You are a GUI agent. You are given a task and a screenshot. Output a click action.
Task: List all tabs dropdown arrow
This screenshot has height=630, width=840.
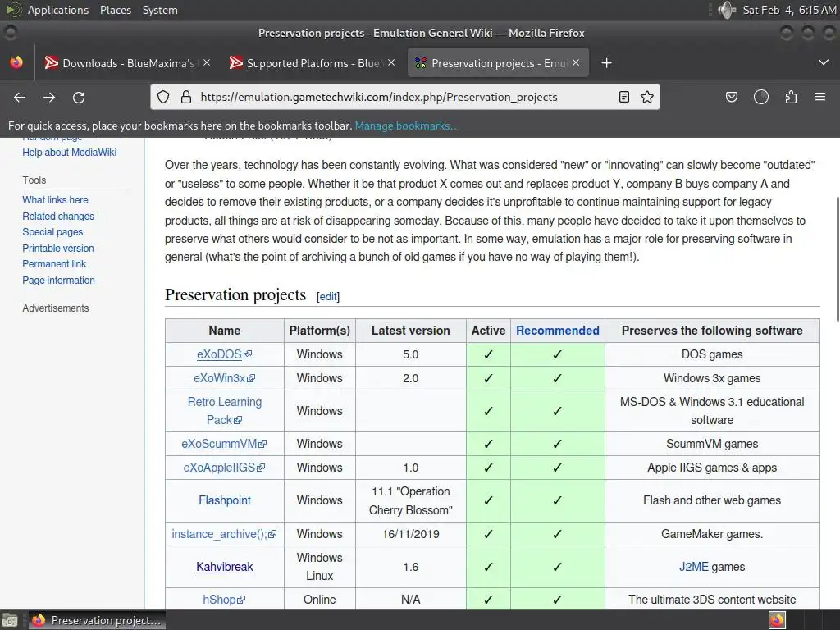pyautogui.click(x=824, y=62)
